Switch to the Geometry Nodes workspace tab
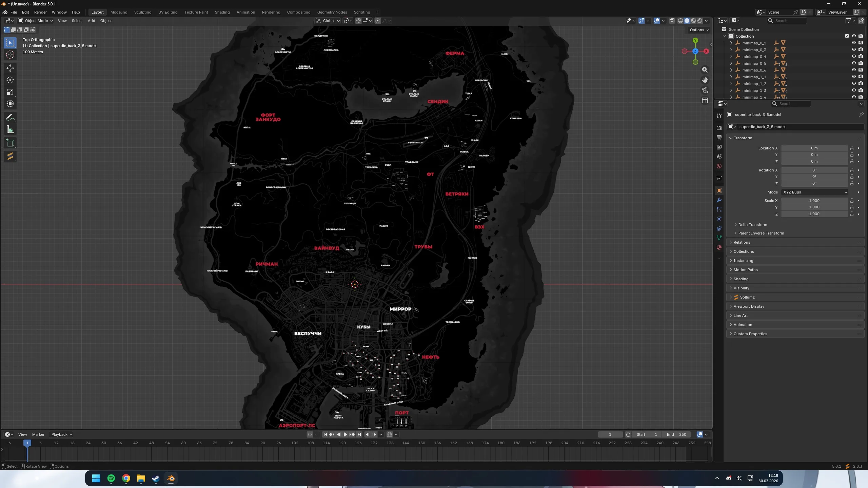 pyautogui.click(x=332, y=12)
